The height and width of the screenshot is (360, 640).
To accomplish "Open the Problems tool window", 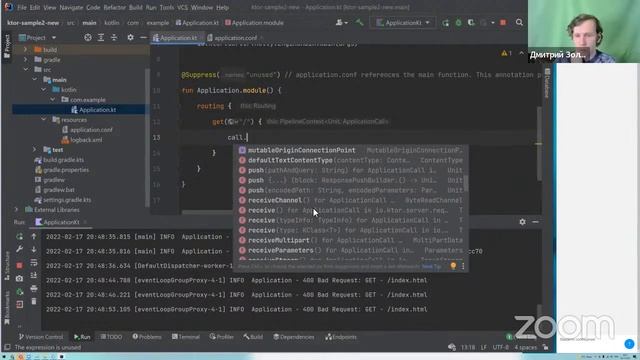I will 147,337.
